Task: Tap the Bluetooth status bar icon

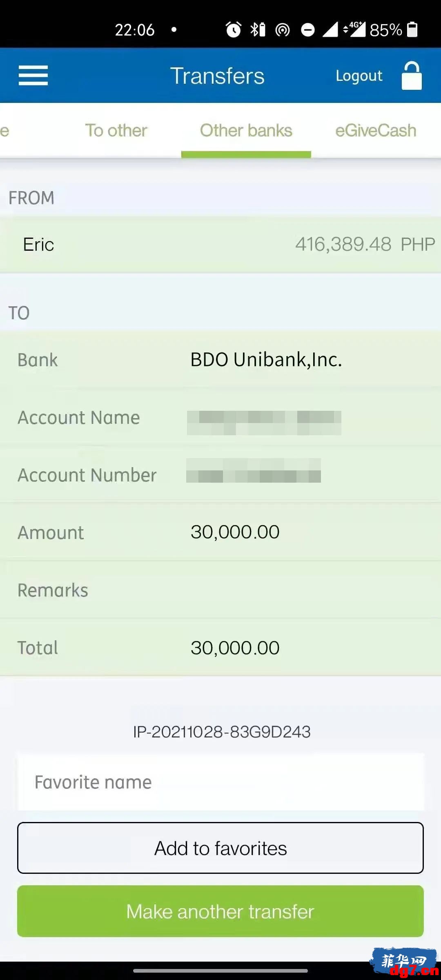Action: point(258,29)
